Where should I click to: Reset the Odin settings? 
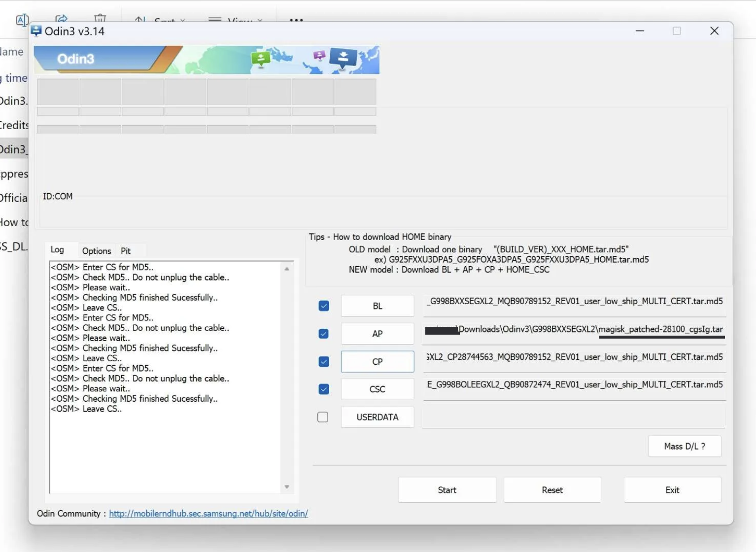coord(552,490)
